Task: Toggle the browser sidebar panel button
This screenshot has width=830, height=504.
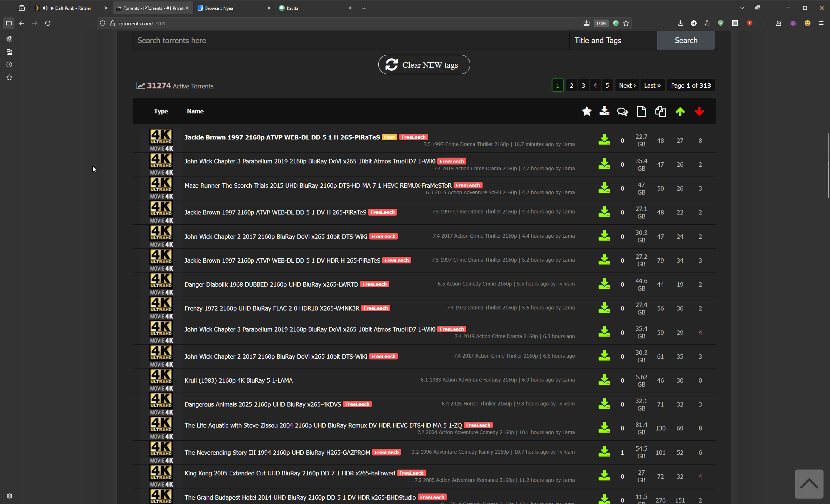Action: pos(9,23)
